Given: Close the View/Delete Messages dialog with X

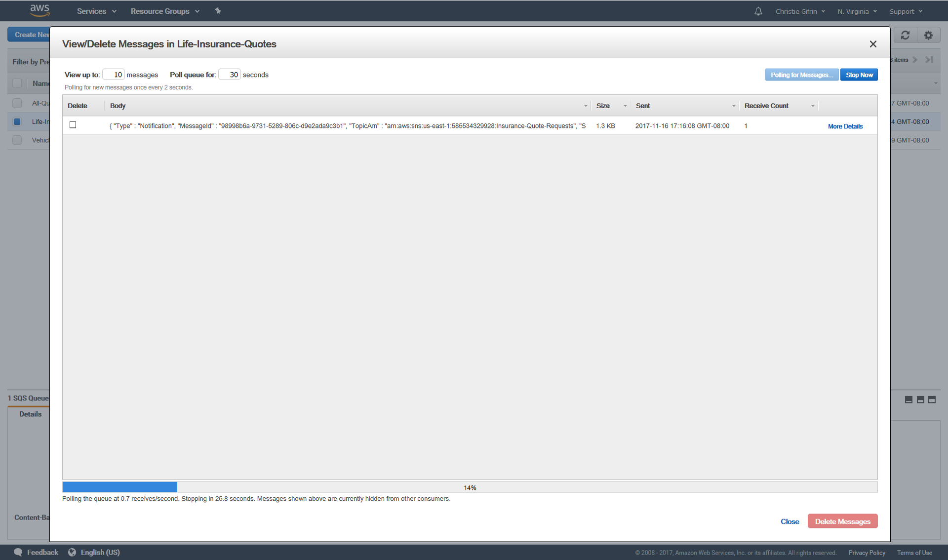Looking at the screenshot, I should (873, 44).
